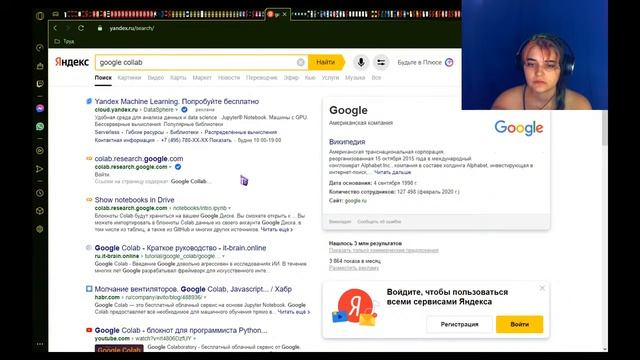The height and width of the screenshot is (360, 640).
Task: Switch to the Маркет tab
Action: coord(202,78)
